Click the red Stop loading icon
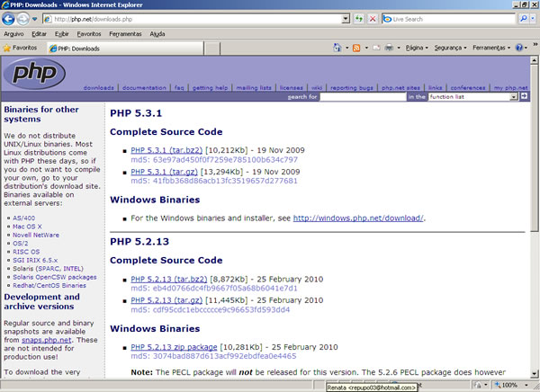This screenshot has width=540, height=392. pyautogui.click(x=373, y=19)
